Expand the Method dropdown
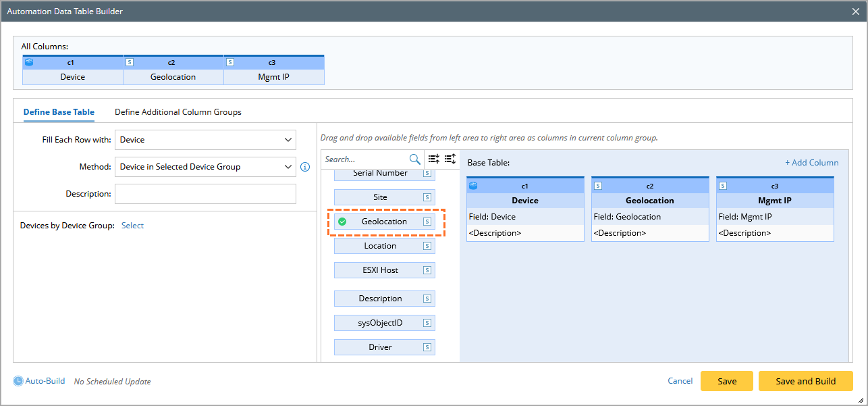 point(205,167)
